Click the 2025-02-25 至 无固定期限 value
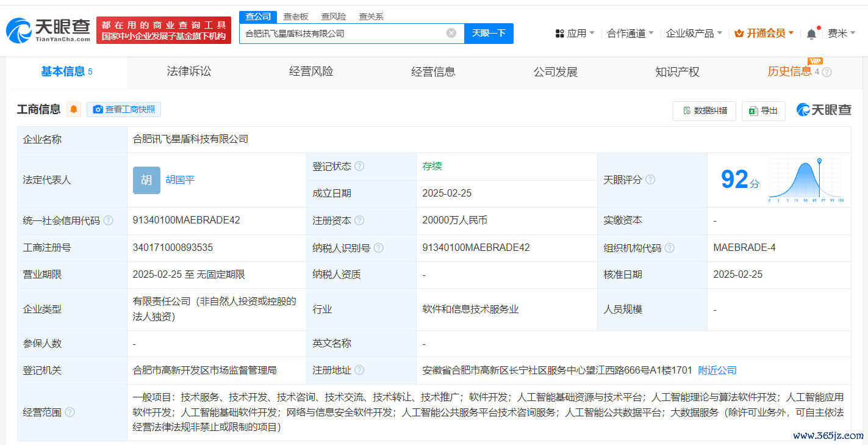868x445 pixels. (188, 275)
